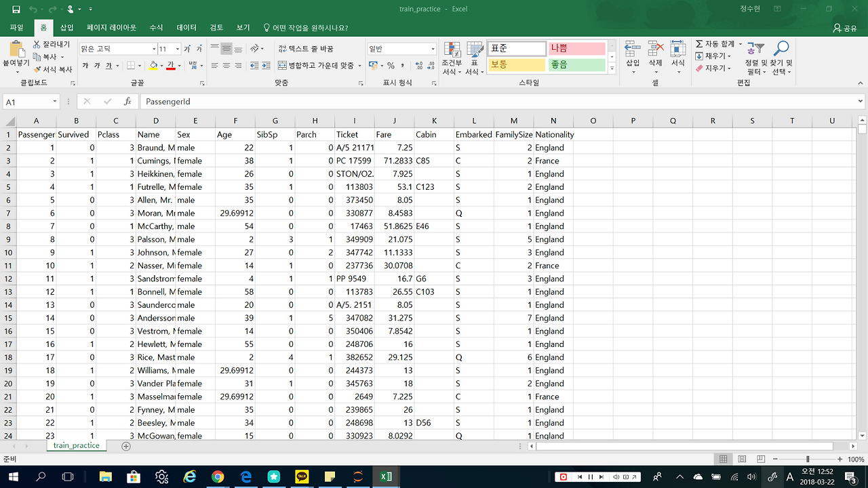Open the number format dropdown (일반)

(x=433, y=49)
